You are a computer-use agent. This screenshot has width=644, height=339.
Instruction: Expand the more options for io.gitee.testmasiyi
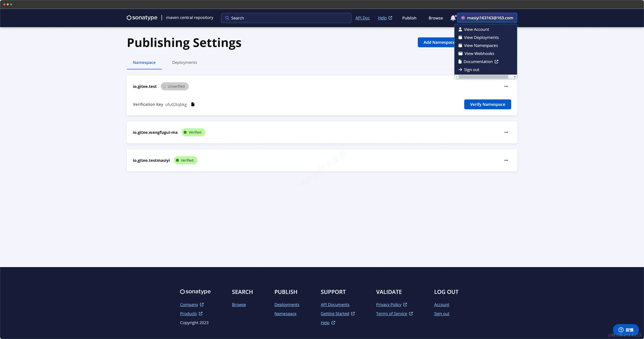pos(506,160)
